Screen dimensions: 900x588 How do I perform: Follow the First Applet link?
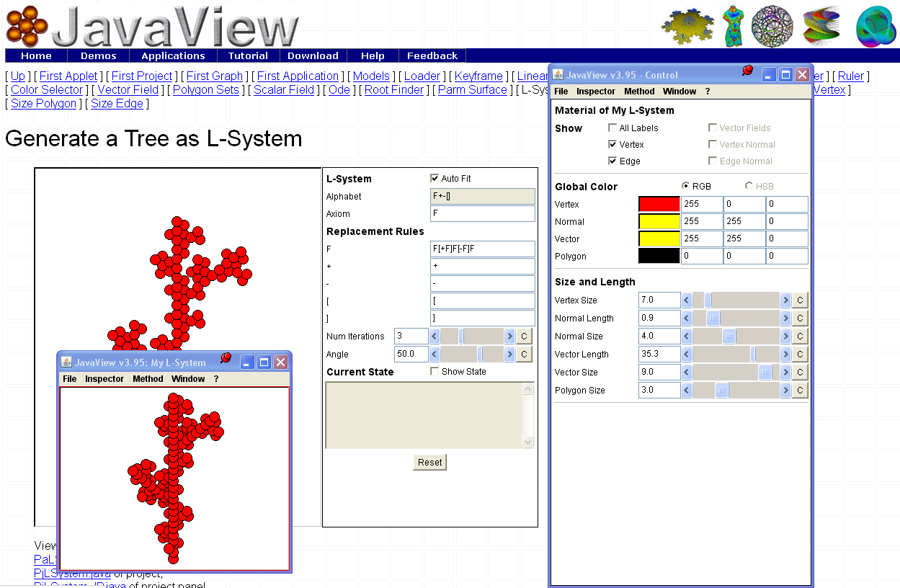tap(68, 76)
